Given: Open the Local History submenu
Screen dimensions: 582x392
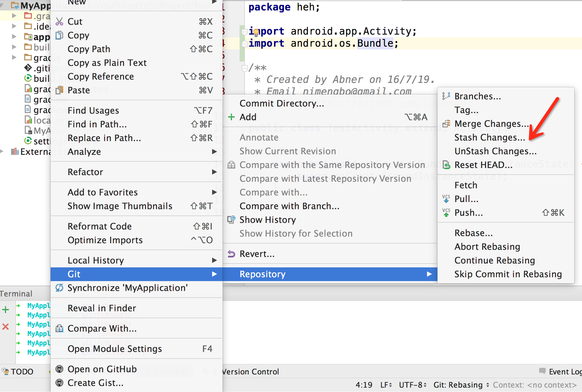Looking at the screenshot, I should [x=96, y=260].
